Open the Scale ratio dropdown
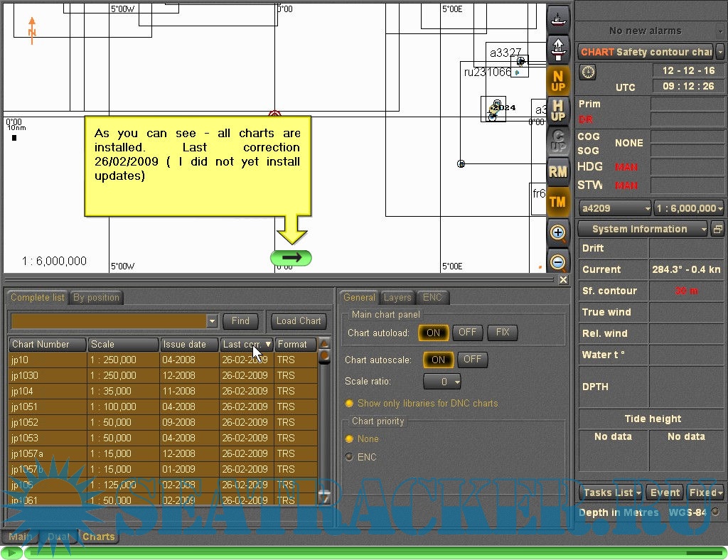728x560 pixels. click(442, 382)
